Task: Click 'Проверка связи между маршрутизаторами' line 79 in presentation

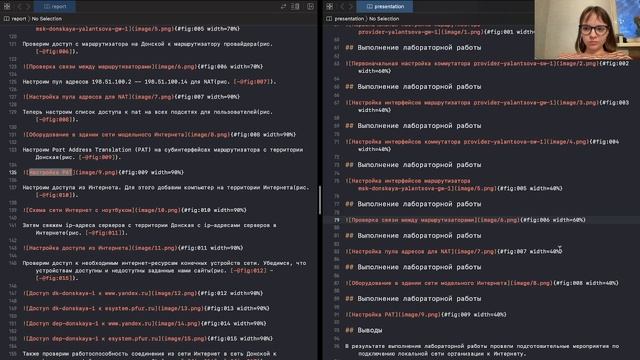Action: [465, 220]
